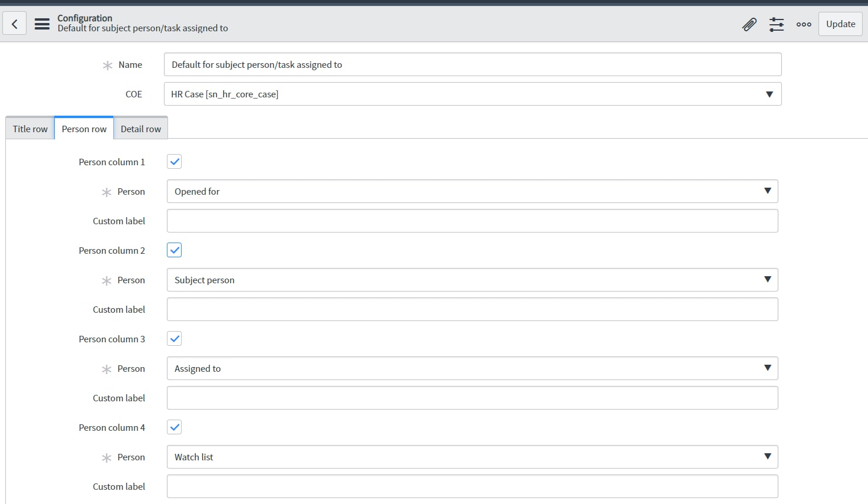Viewport: 868px width, 504px height.
Task: Open the COE dropdown
Action: 472,94
